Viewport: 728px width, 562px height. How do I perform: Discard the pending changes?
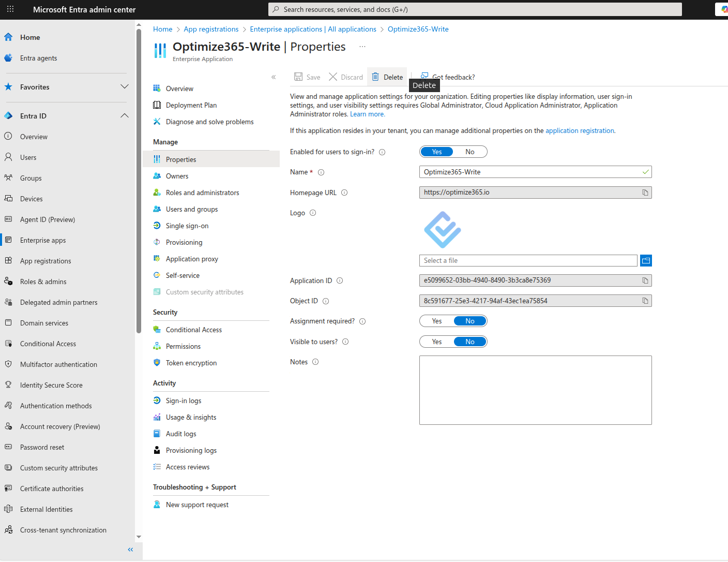tap(345, 77)
